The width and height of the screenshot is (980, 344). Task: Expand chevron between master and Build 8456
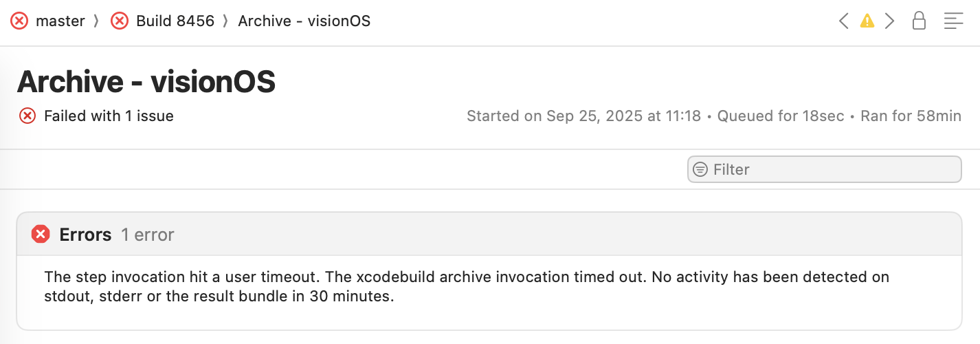(x=97, y=21)
